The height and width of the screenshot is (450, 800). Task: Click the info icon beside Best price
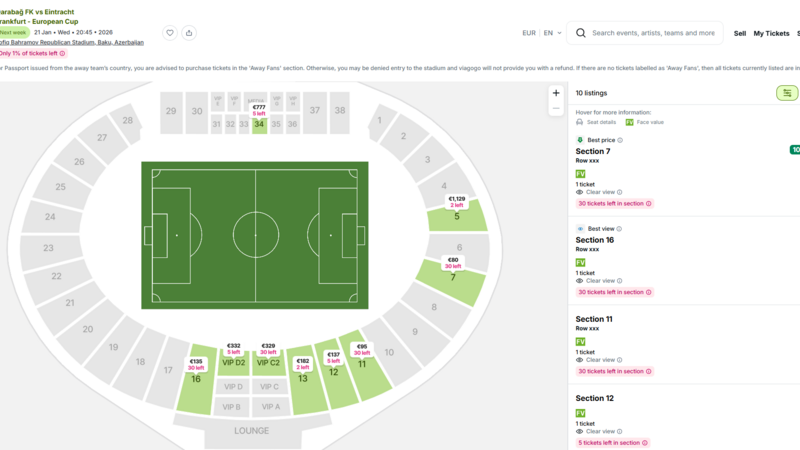pos(620,140)
